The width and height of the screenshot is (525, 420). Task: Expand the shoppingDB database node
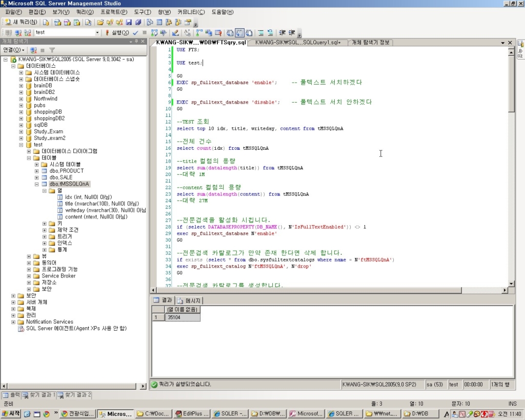21,112
